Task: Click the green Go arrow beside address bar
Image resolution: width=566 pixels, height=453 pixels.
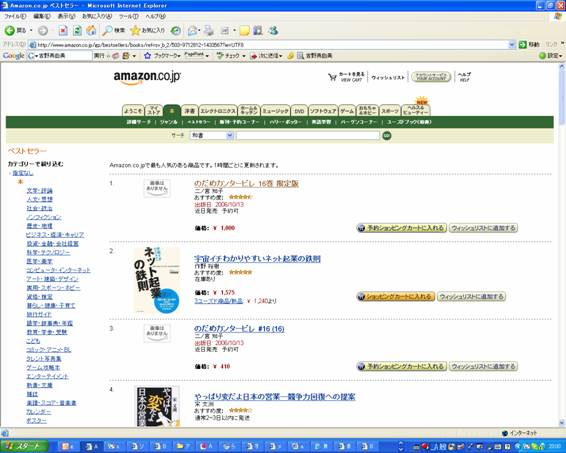Action: click(522, 45)
